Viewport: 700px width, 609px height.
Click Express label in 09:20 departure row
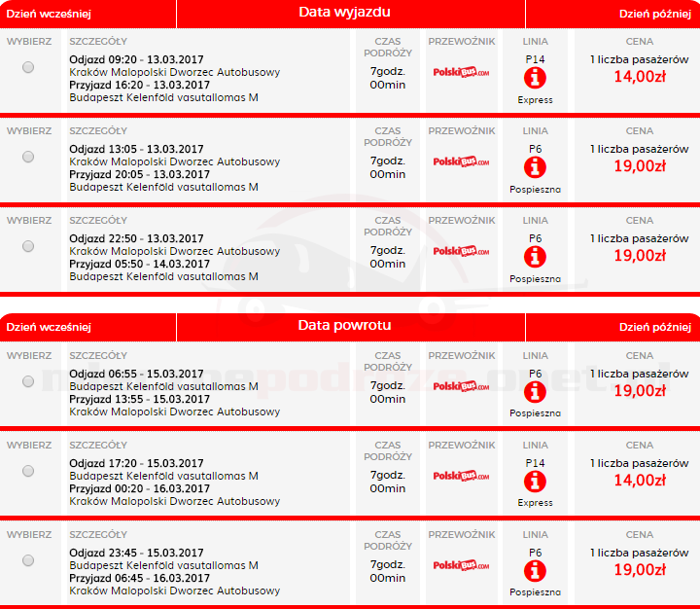click(535, 100)
